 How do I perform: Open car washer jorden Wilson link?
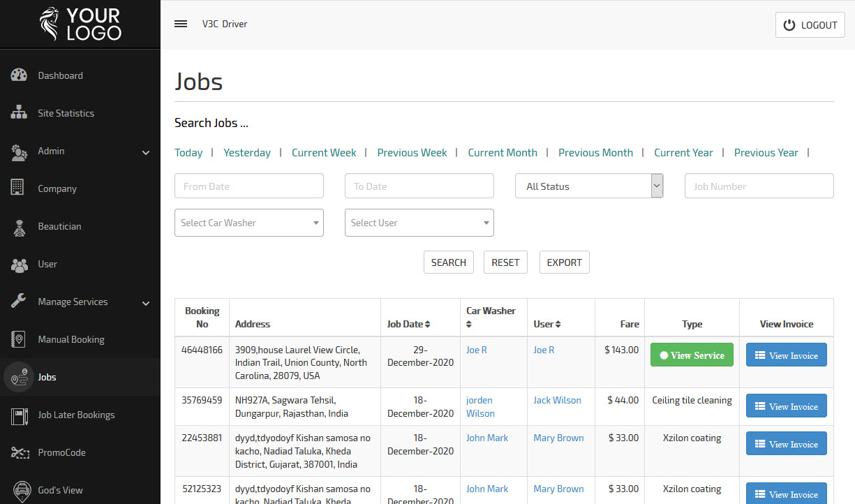pyautogui.click(x=480, y=407)
